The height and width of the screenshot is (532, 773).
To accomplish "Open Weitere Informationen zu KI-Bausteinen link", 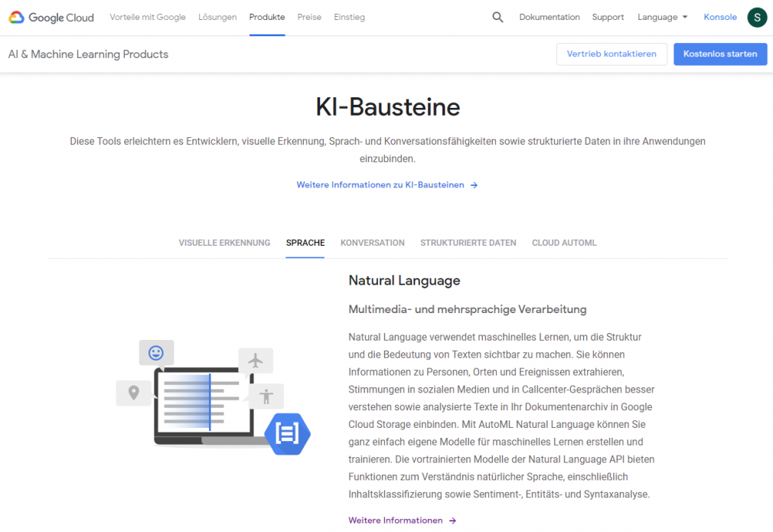I will coord(387,185).
